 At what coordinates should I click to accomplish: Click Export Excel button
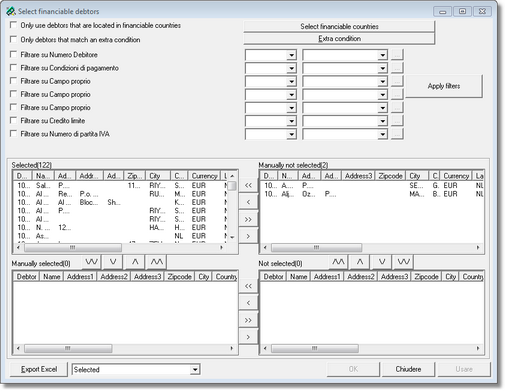[x=39, y=369]
